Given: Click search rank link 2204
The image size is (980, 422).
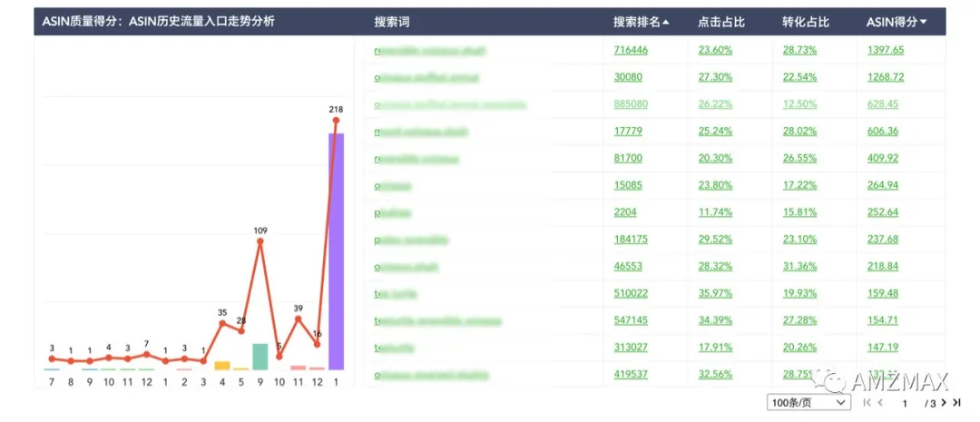Looking at the screenshot, I should pyautogui.click(x=625, y=211).
